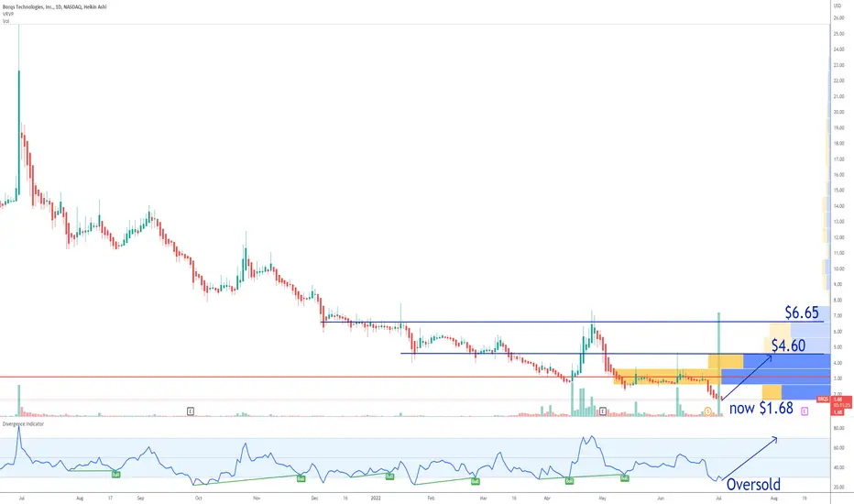Viewport: 854px width, 504px height.
Task: Click the 'Bull' divergence label near December
Action: 301,478
